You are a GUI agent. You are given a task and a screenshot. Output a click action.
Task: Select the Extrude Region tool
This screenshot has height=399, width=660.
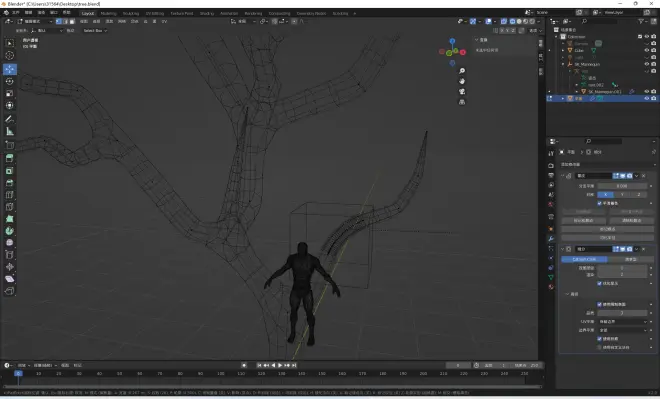[9, 158]
